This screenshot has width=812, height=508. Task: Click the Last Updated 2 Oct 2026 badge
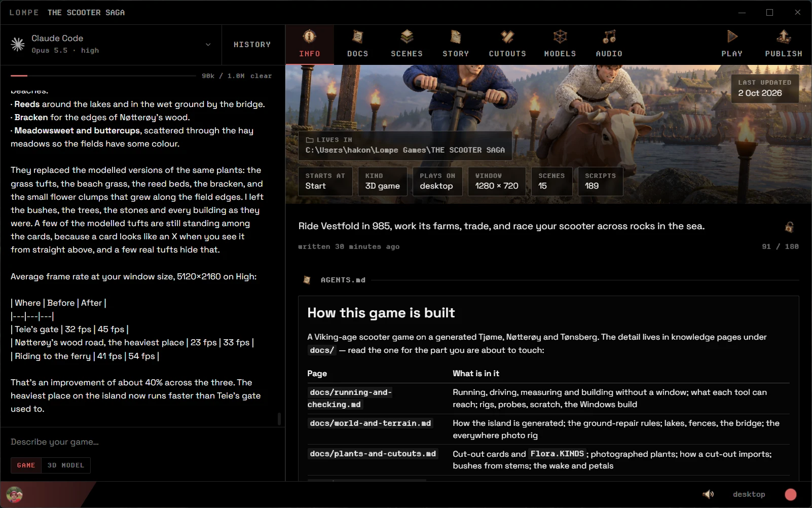tap(765, 88)
